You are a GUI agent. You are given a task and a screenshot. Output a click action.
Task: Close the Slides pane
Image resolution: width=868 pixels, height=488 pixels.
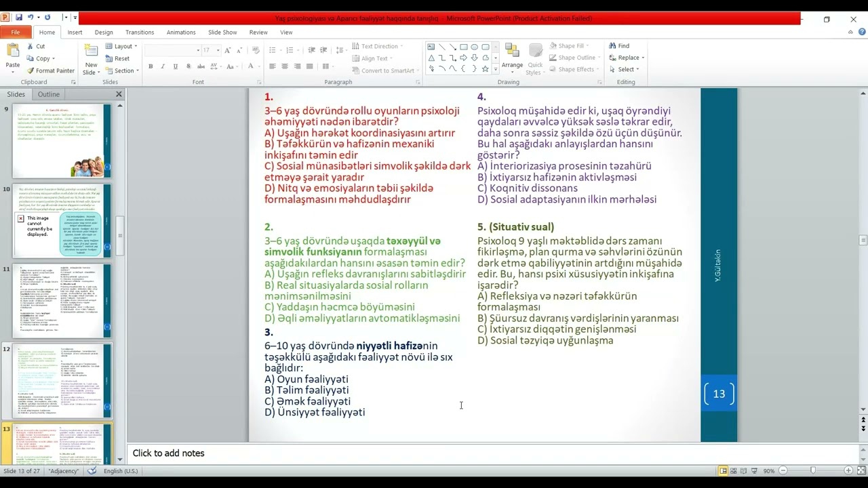pos(119,94)
